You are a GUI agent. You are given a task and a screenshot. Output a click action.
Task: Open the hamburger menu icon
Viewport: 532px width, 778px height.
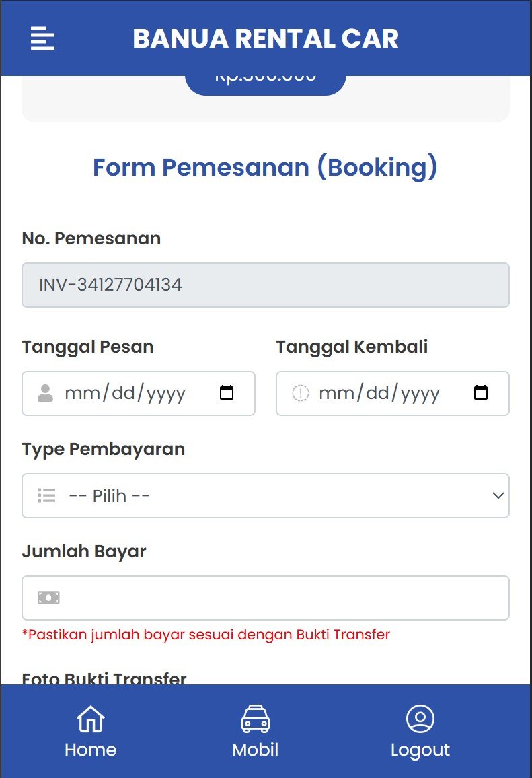(x=42, y=38)
